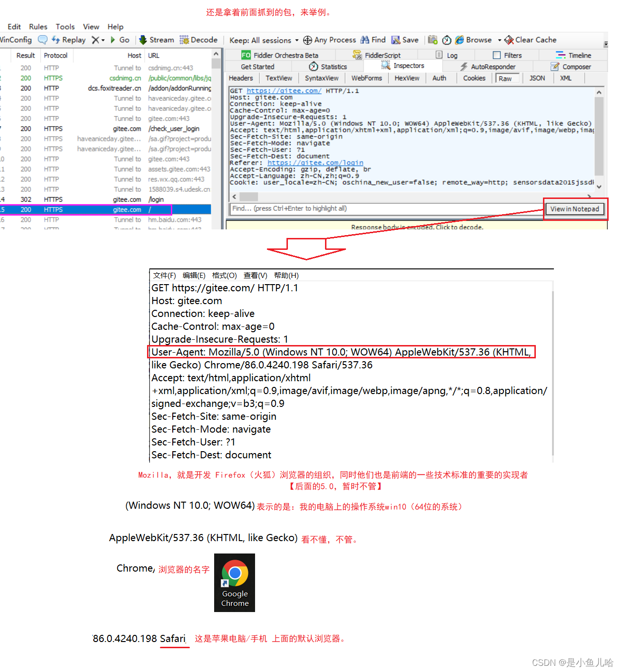Switch to WebForms inspector tab
This screenshot has height=672, width=621.
point(366,78)
